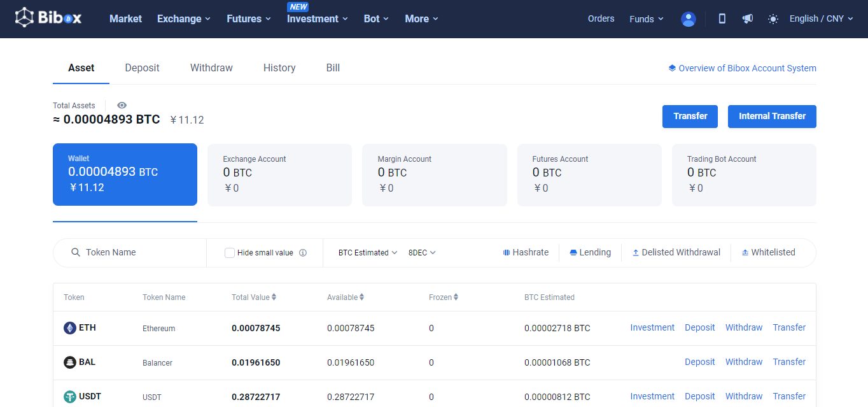Toggle total assets visibility eye icon
Screen dimensions: 868x407
pos(122,106)
